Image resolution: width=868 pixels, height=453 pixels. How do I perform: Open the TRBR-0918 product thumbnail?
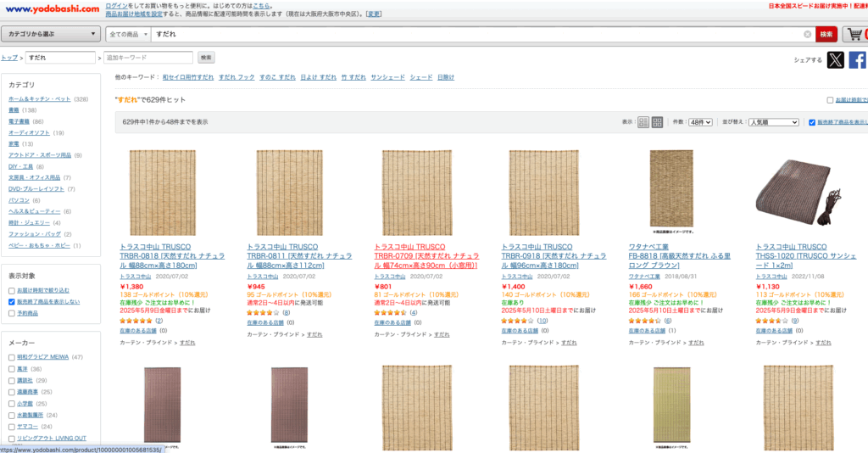543,193
